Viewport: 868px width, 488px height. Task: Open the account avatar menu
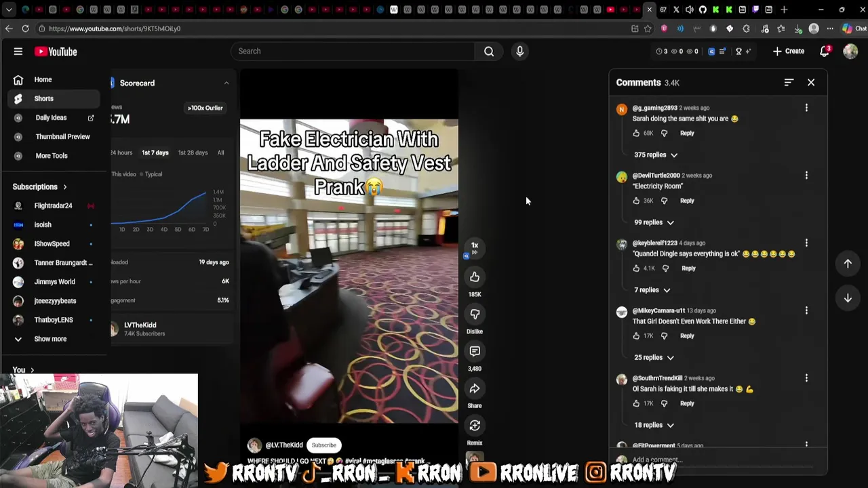(x=850, y=52)
